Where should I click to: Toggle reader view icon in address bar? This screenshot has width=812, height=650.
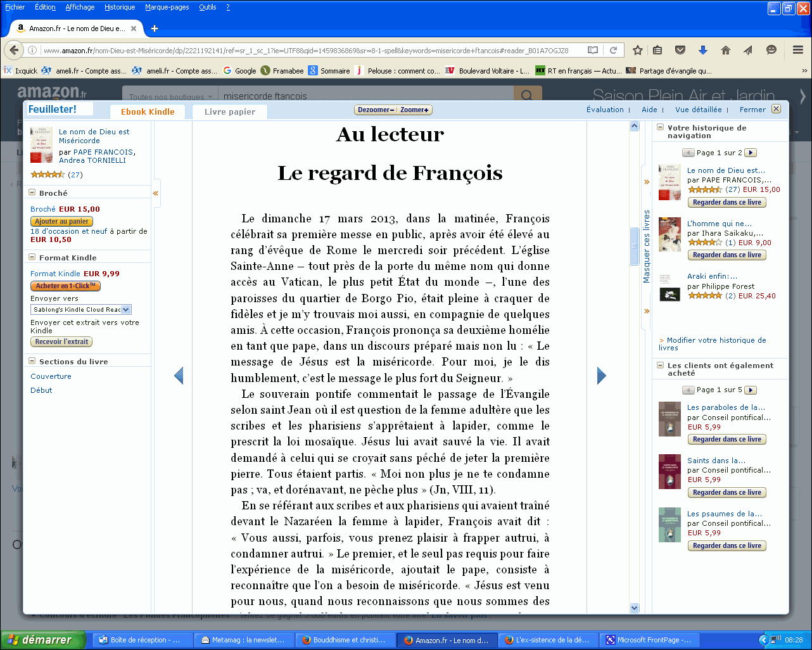(593, 50)
